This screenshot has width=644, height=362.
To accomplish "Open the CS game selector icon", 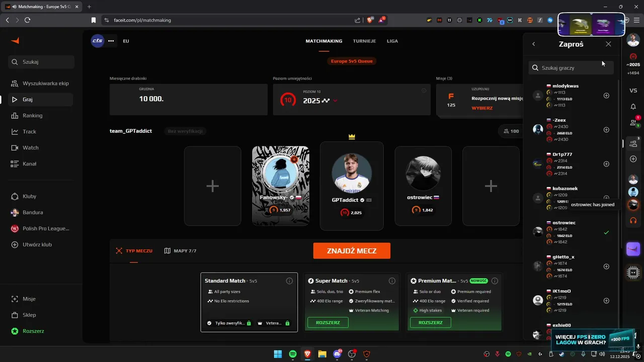I will point(97,41).
